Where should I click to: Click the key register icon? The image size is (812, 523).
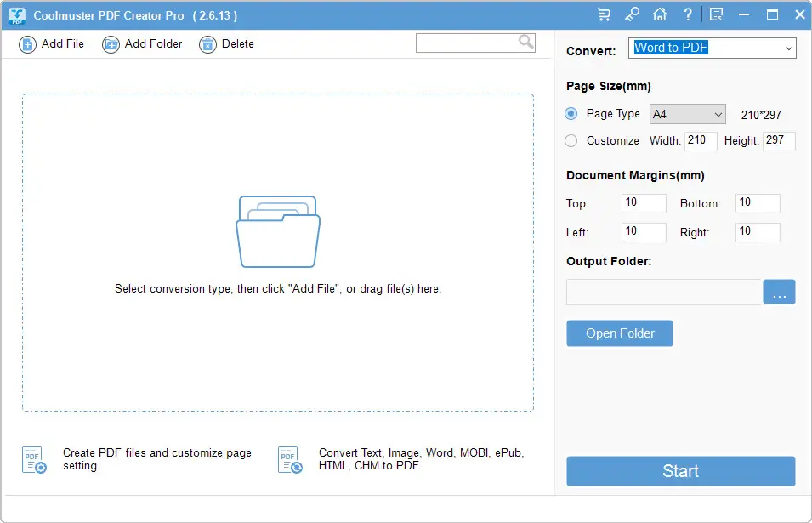point(632,14)
